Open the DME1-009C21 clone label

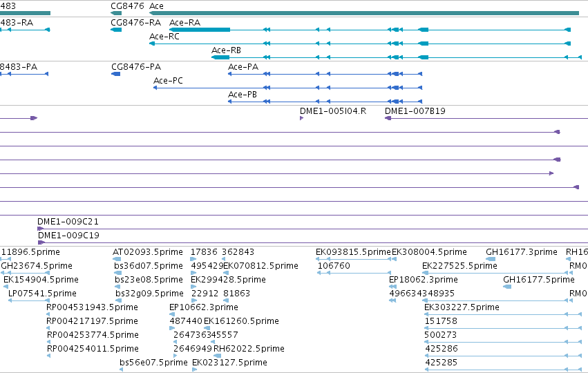point(68,222)
